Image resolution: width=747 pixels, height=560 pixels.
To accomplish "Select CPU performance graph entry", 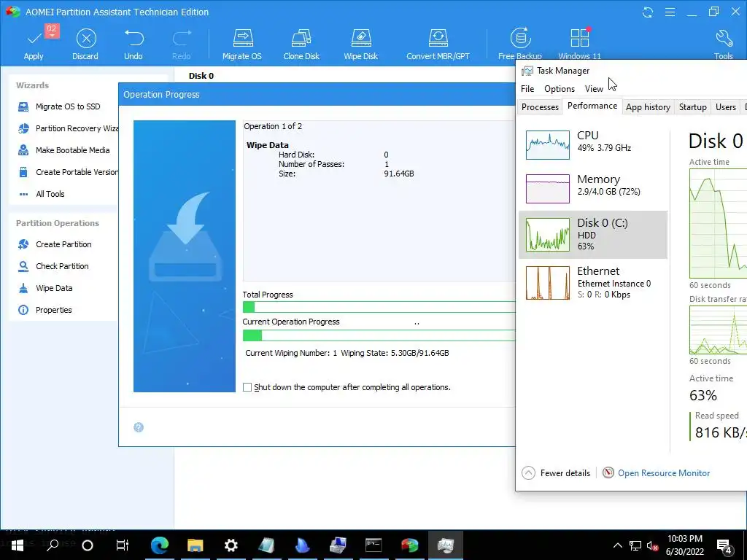I will tap(592, 144).
